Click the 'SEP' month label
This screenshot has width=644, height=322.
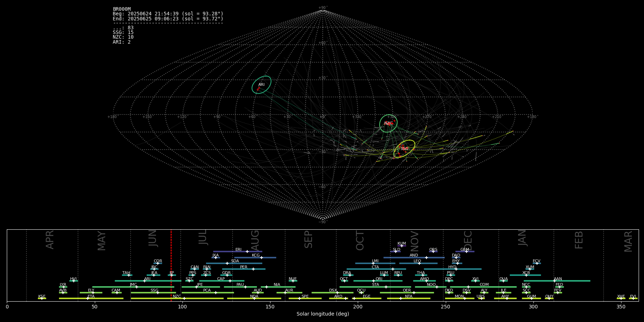(x=308, y=239)
